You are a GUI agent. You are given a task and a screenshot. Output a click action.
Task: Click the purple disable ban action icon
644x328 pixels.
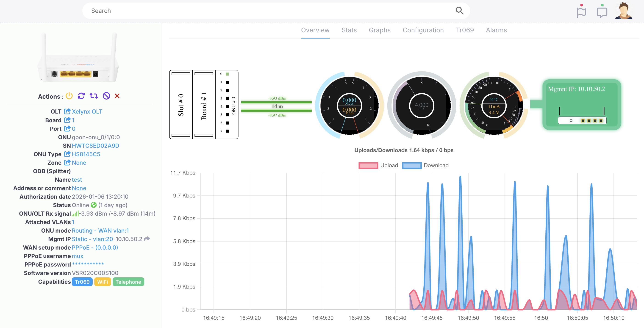106,96
